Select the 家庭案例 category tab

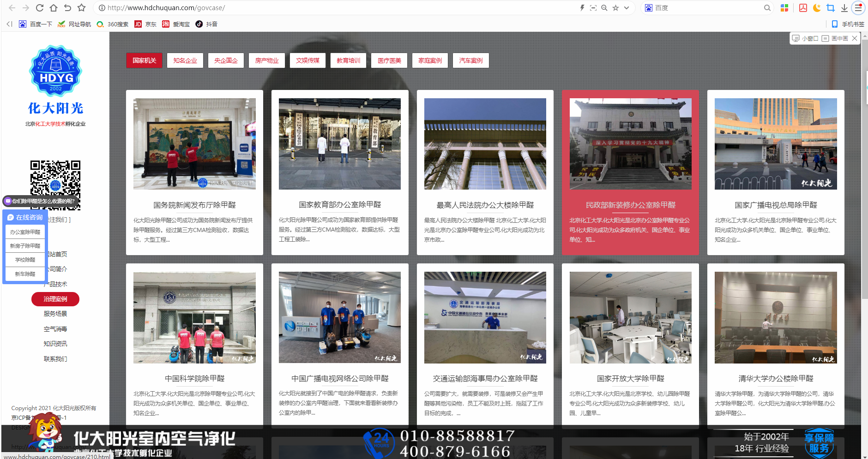point(430,60)
